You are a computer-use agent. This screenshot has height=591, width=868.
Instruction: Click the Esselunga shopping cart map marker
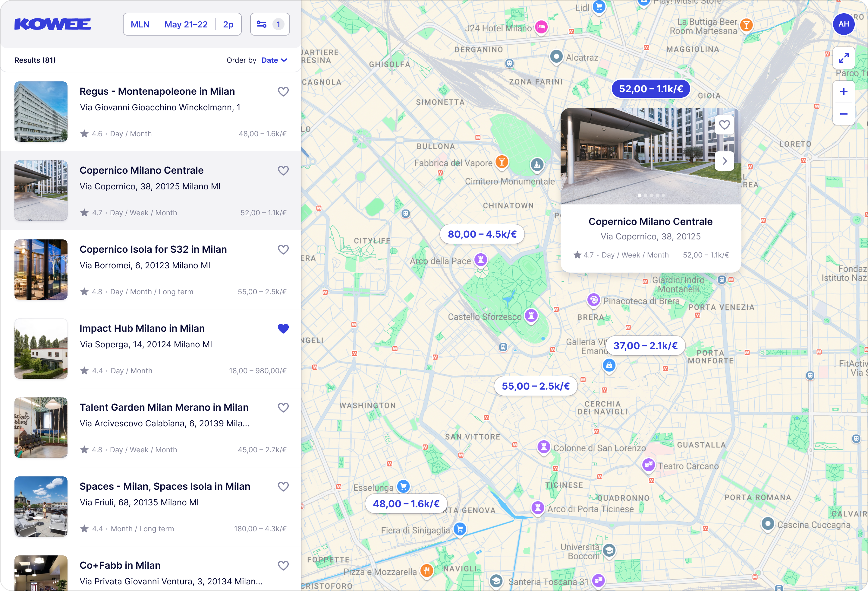pyautogui.click(x=403, y=486)
